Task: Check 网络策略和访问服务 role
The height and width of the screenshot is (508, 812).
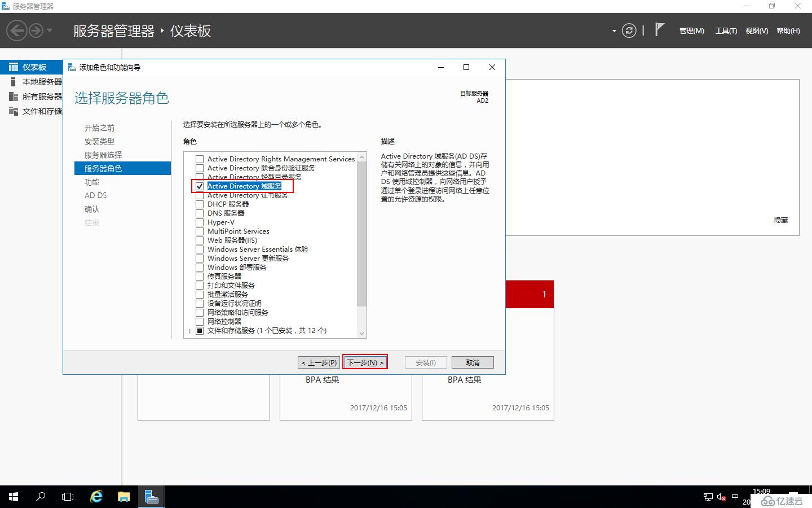Action: (200, 313)
